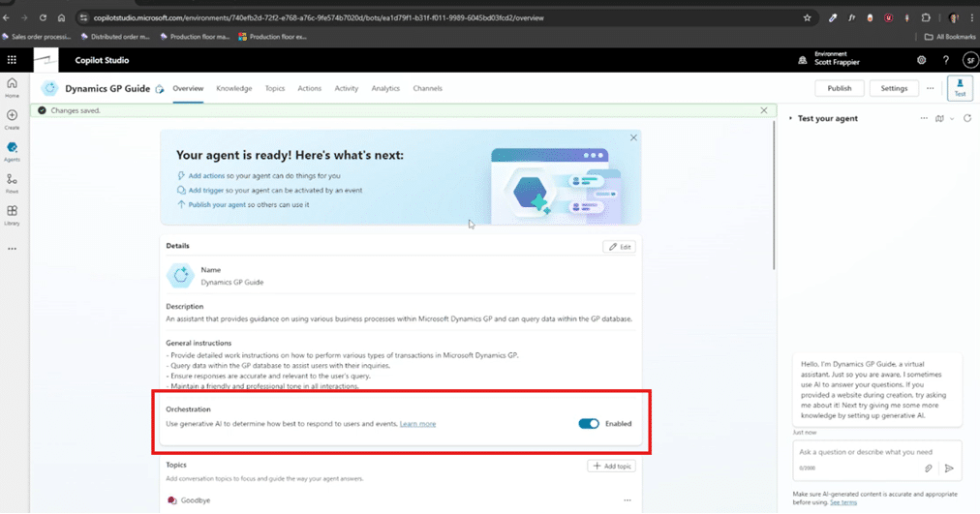The image size is (980, 514).
Task: Switch to the Actions tab
Action: click(x=309, y=89)
